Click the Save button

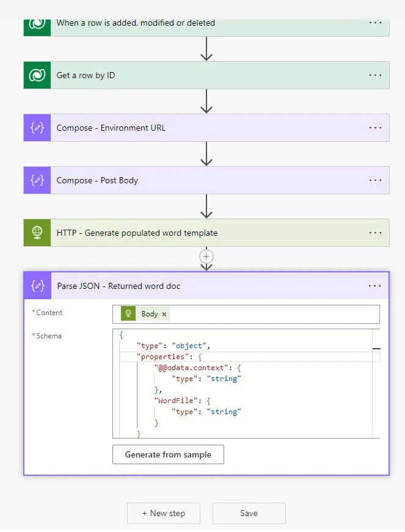pos(249,513)
